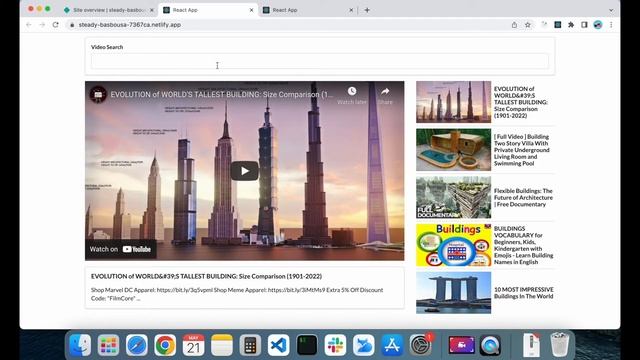Viewport: 640px width, 360px height.
Task: Open the video title link in player
Action: point(222,95)
